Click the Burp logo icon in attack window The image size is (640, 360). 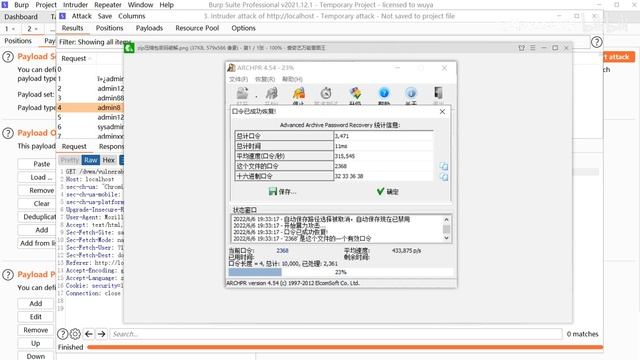coord(62,16)
